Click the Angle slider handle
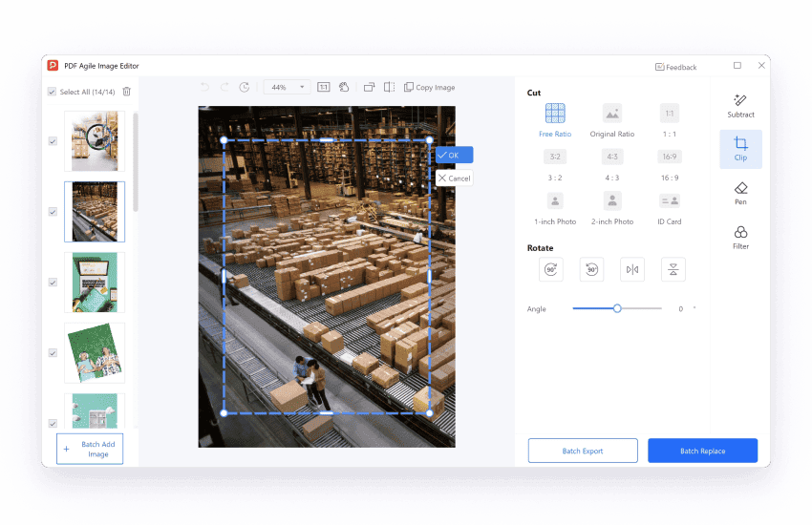This screenshot has width=812, height=525. pos(617,308)
